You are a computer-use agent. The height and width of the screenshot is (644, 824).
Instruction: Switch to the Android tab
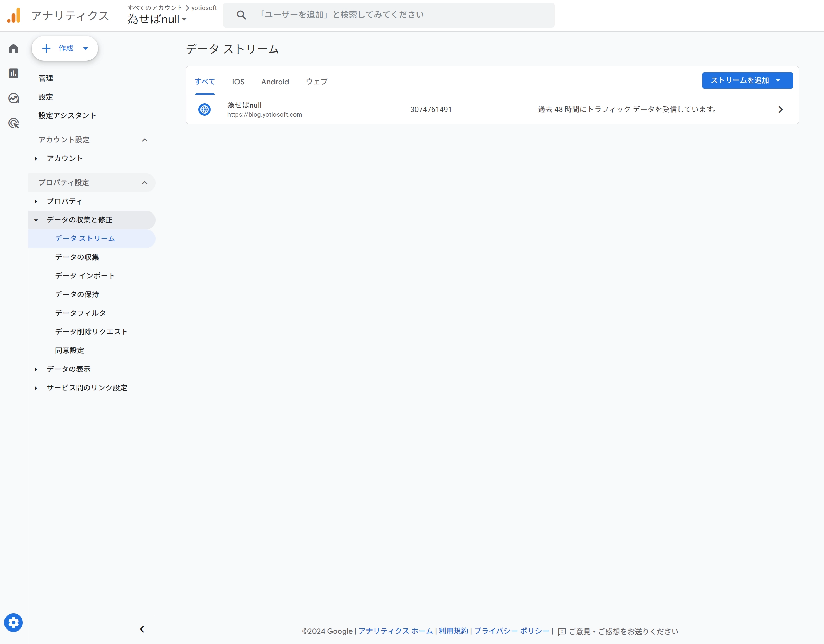275,82
